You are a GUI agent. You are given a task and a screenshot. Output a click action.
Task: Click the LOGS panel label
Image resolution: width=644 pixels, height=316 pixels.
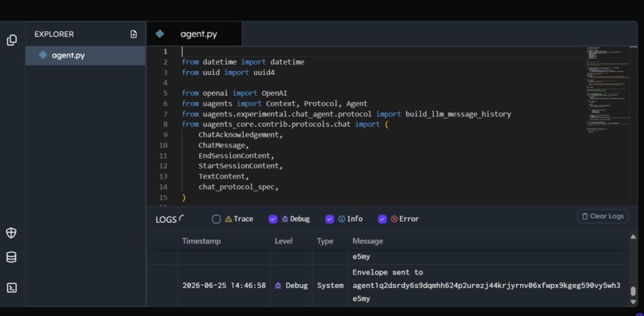click(x=166, y=219)
